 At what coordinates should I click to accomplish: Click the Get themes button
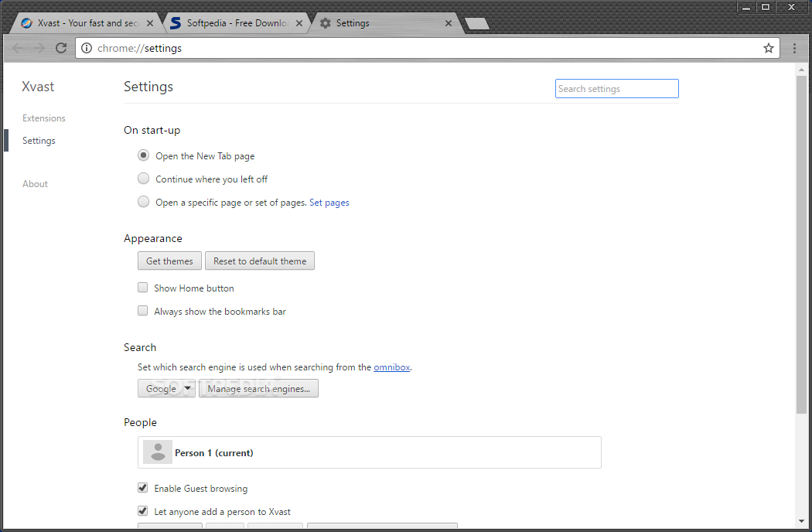point(169,261)
